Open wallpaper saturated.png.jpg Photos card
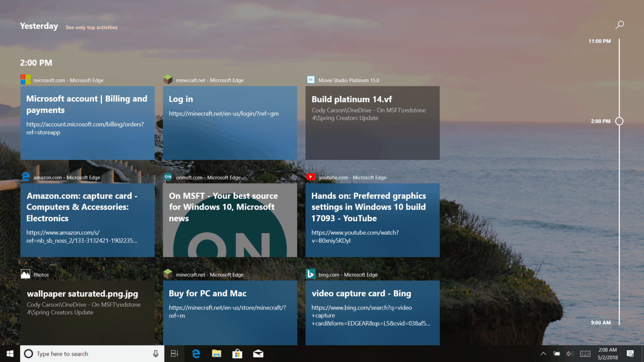644x362 pixels. point(87,313)
